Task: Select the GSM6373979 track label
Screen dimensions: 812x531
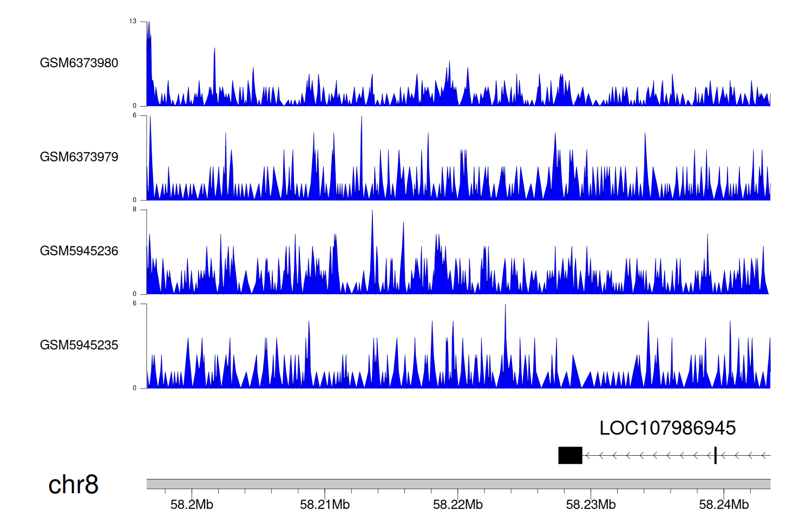Action: point(79,157)
